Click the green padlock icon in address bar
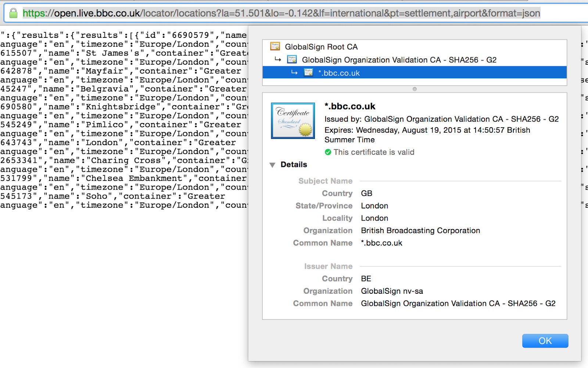Image resolution: width=588 pixels, height=368 pixels. pyautogui.click(x=13, y=13)
